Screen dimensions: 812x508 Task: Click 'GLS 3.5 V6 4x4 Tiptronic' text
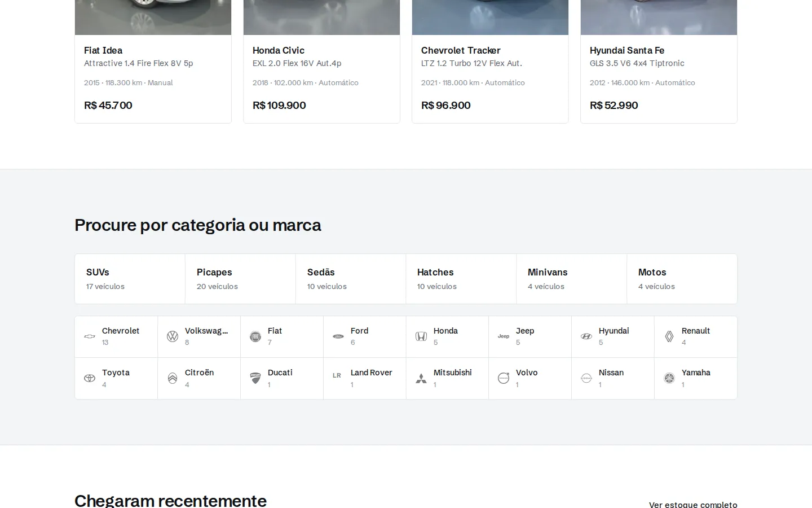pos(637,63)
